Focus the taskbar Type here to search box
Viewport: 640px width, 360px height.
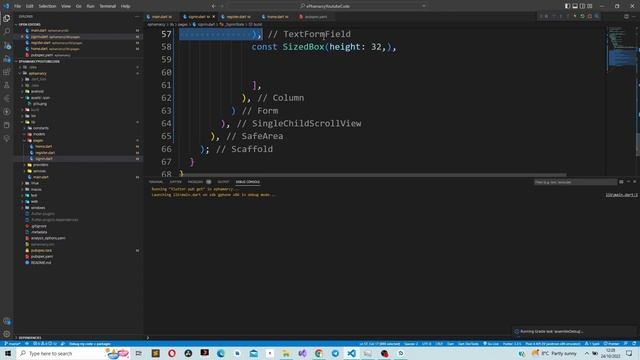73,353
